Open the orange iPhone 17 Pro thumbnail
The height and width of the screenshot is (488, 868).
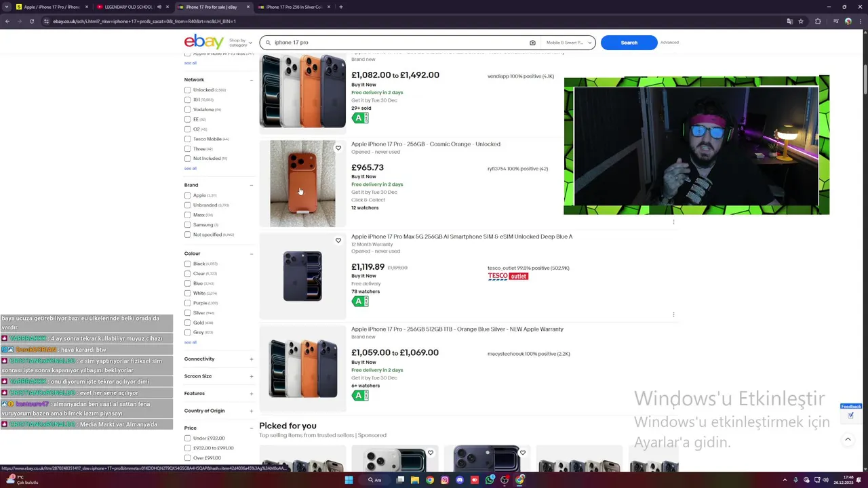pyautogui.click(x=302, y=184)
